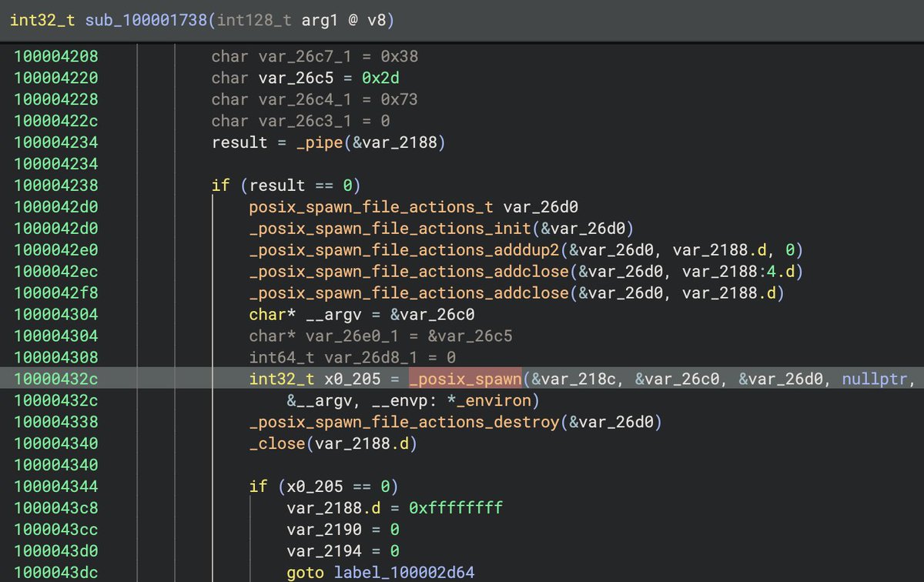Click address 1000043c8
The width and height of the screenshot is (924, 582).
coord(55,509)
